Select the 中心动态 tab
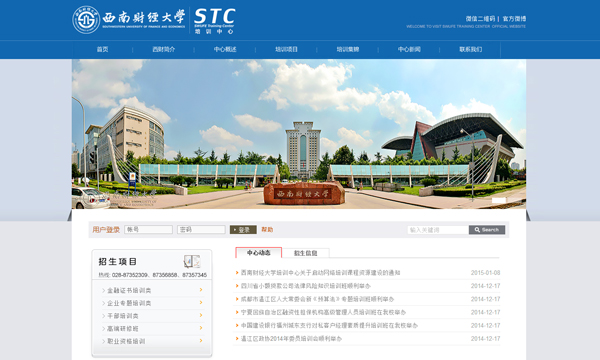Viewport: 600px width, 360px height. click(259, 252)
